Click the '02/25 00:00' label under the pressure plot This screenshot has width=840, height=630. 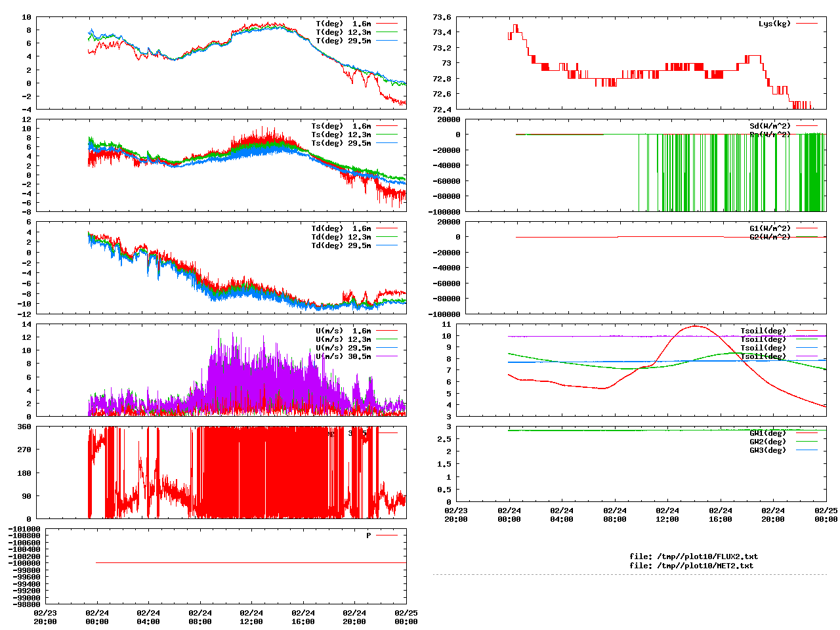coord(406,617)
